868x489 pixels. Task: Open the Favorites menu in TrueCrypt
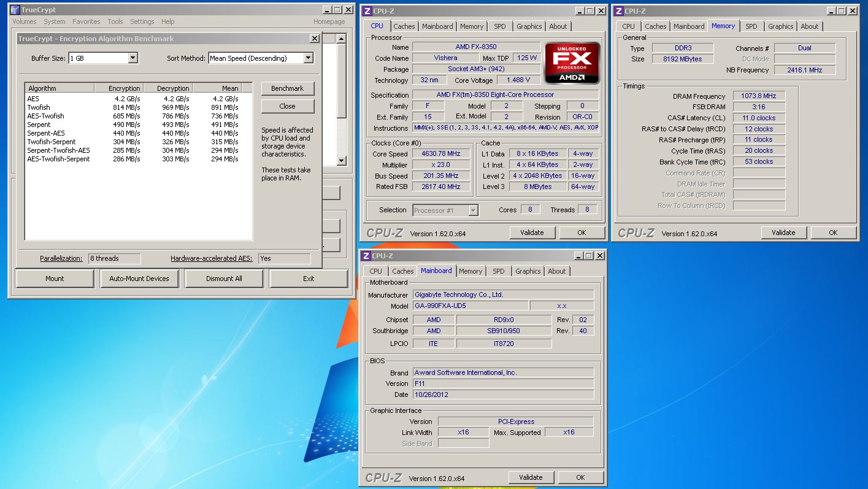(x=86, y=21)
